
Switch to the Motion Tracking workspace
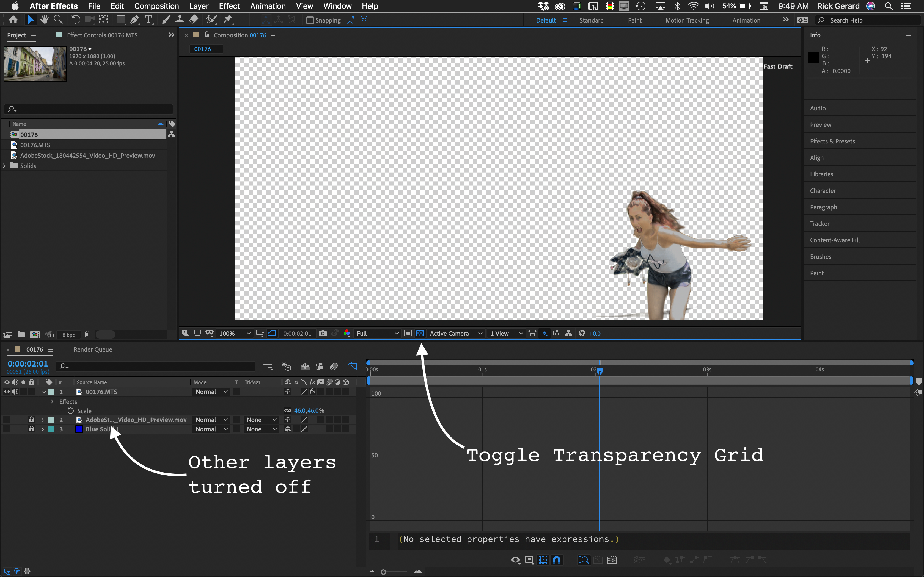coord(686,20)
